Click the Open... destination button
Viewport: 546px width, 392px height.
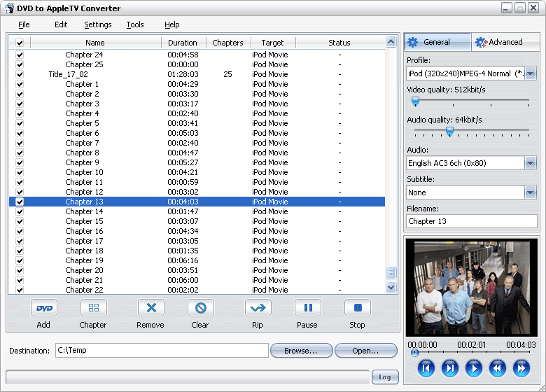(x=365, y=351)
